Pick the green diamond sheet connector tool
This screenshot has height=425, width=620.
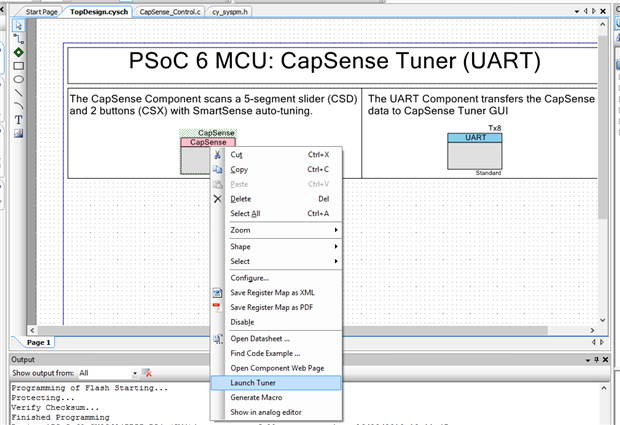pos(18,52)
